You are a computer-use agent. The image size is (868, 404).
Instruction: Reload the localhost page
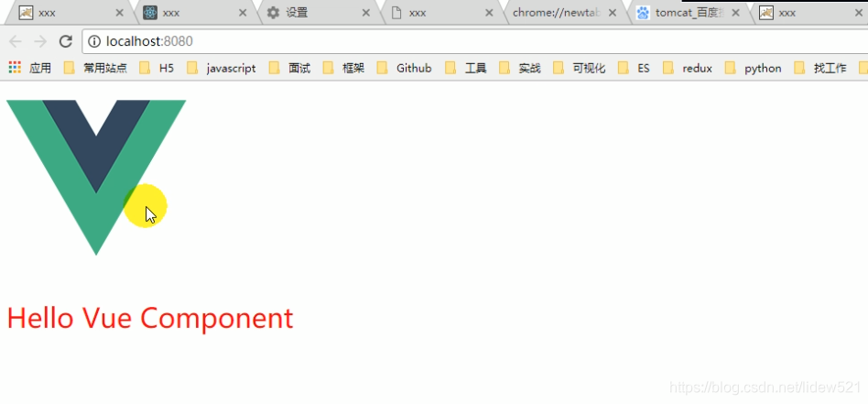[66, 41]
